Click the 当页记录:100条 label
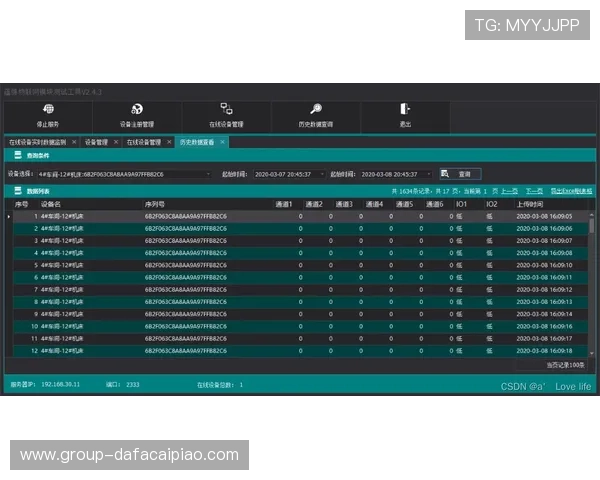 tap(566, 365)
